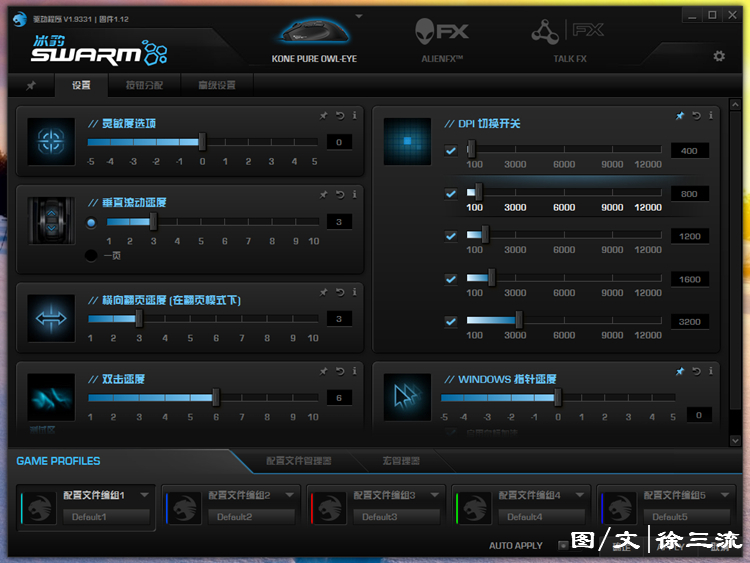This screenshot has height=563, width=750.
Task: Open the 高级设置 tab
Action: [217, 86]
